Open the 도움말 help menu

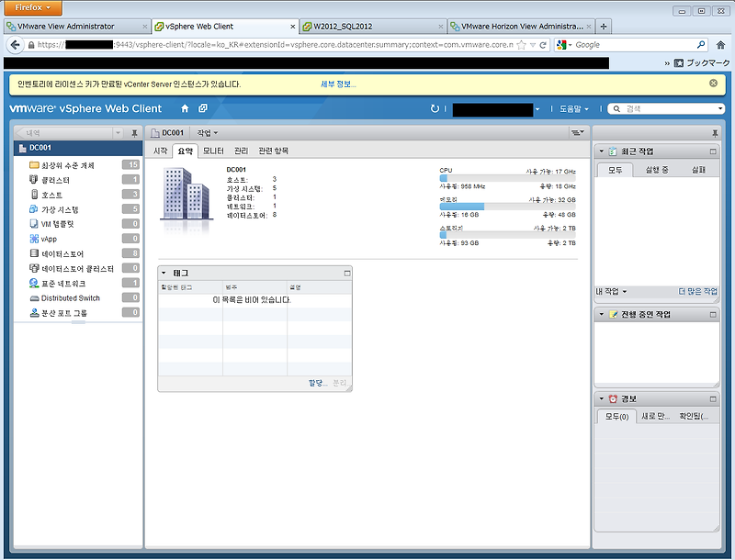[x=574, y=108]
